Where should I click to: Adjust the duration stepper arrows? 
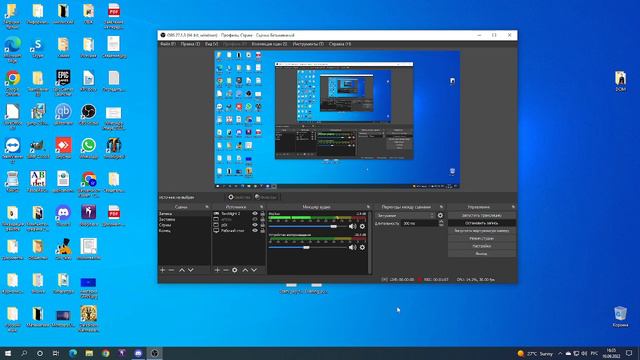point(441,223)
